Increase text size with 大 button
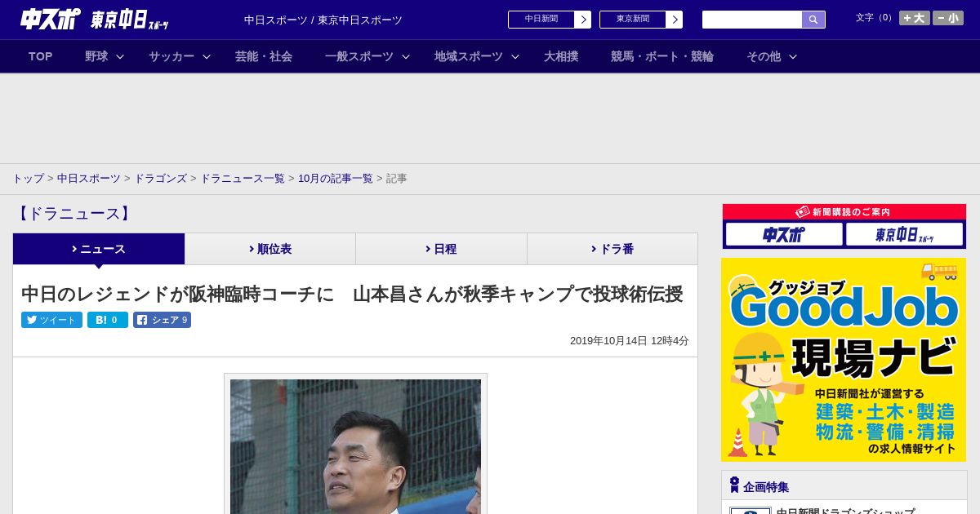The width and height of the screenshot is (980, 514). 914,18
